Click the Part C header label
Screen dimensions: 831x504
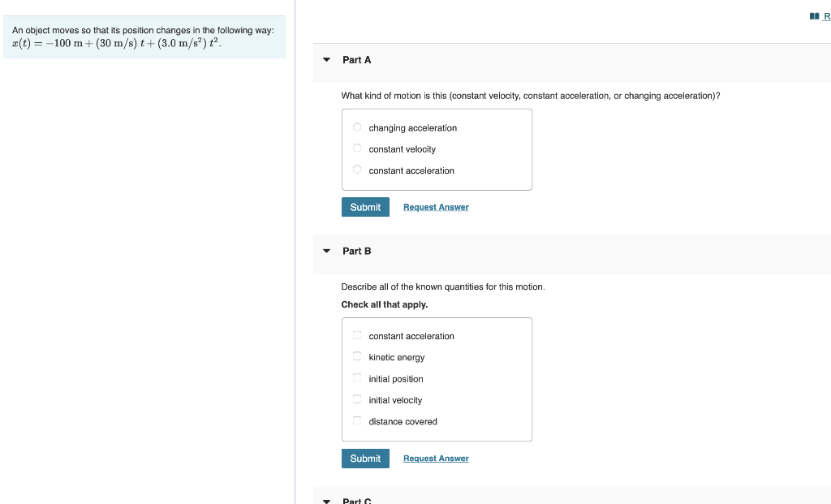tap(357, 501)
